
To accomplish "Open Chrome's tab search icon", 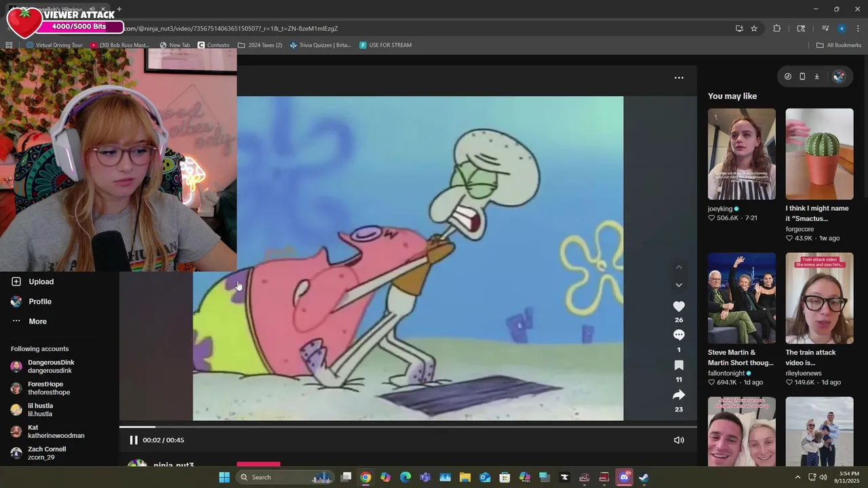I will tap(801, 28).
